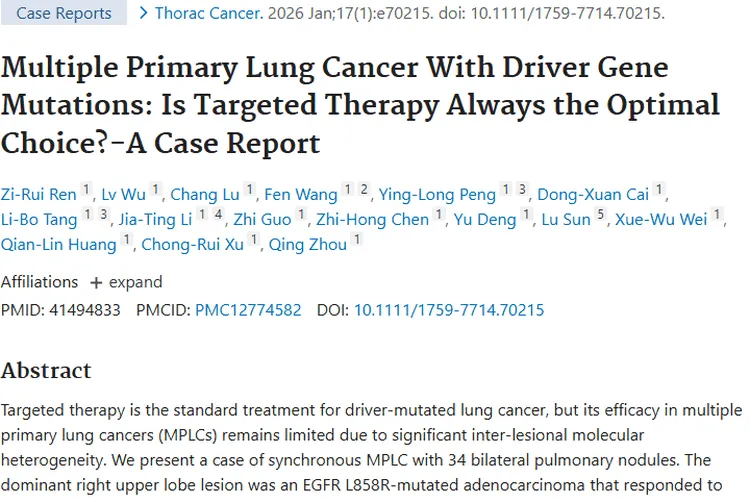The image size is (750, 500).
Task: Click the chevron icon before Thorac Cancer
Action: coord(144,13)
